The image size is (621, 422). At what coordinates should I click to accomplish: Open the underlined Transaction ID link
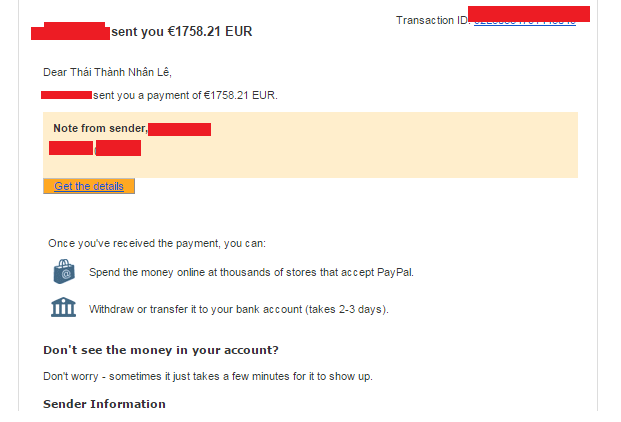[x=526, y=20]
